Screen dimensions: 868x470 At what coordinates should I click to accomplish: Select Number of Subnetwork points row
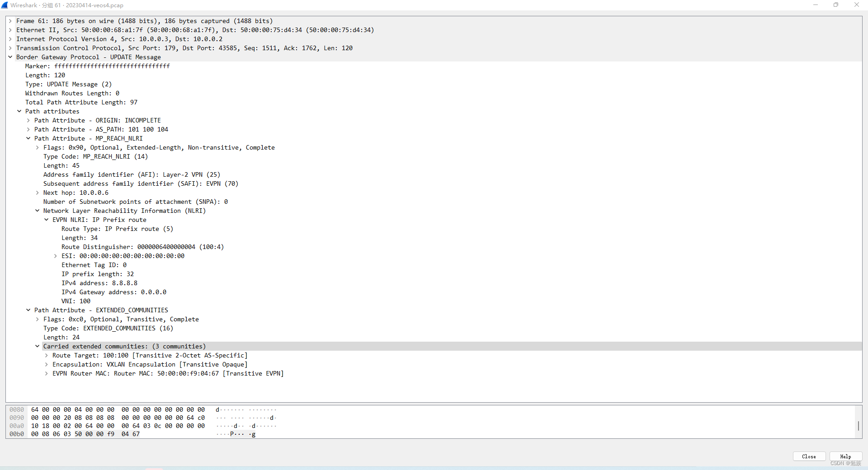(434, 202)
